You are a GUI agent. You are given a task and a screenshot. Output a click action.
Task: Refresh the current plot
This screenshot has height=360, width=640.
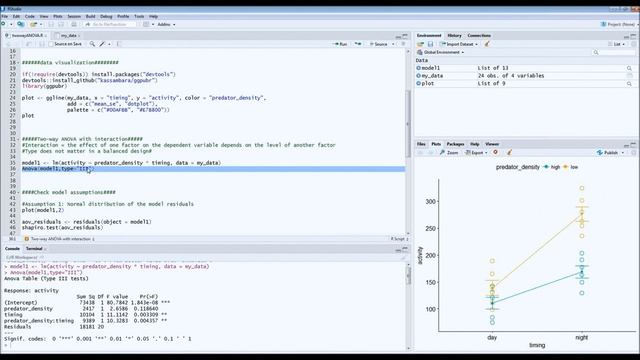pos(634,153)
